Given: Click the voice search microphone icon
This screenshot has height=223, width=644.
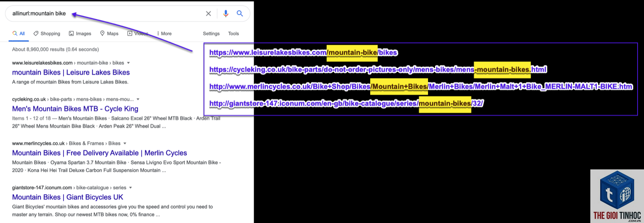Looking at the screenshot, I should pos(226,14).
